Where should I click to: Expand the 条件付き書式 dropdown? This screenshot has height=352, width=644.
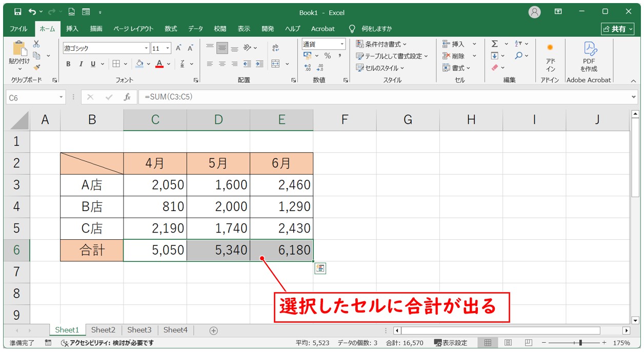tap(381, 44)
